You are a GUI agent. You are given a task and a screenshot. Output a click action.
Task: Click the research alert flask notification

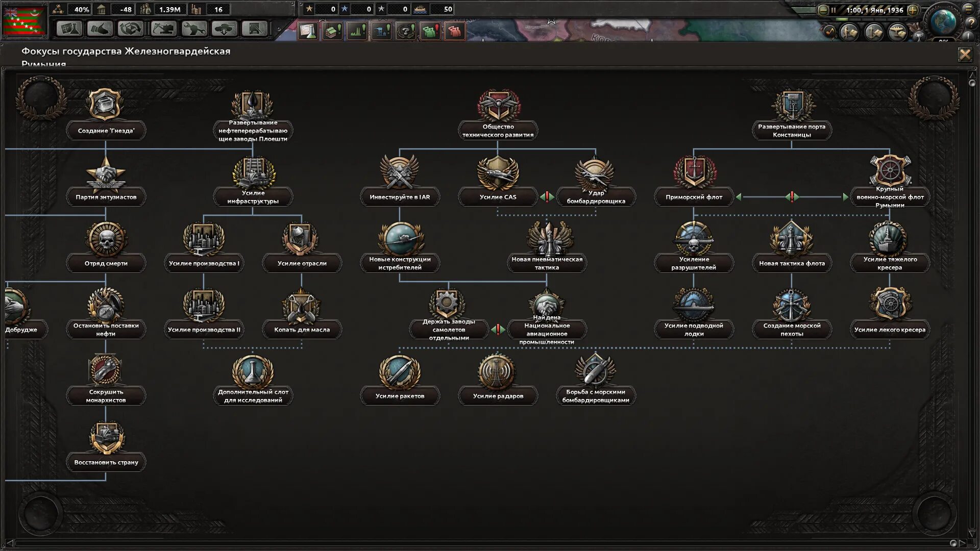(x=308, y=31)
